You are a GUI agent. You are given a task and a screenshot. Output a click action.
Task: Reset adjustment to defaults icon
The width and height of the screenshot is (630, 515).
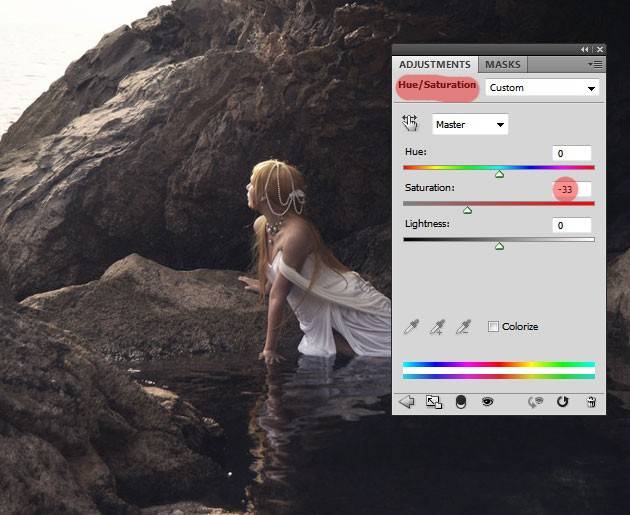click(562, 401)
